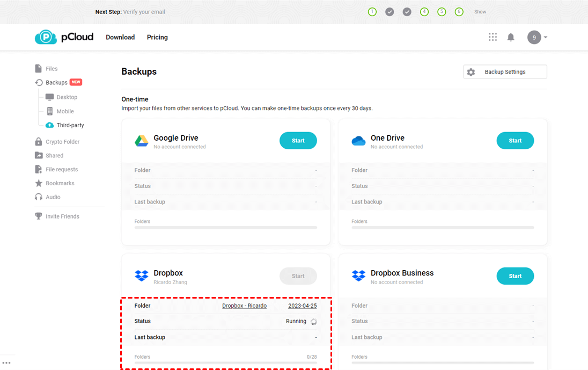
Task: Select Desktop under Backups
Action: [67, 97]
